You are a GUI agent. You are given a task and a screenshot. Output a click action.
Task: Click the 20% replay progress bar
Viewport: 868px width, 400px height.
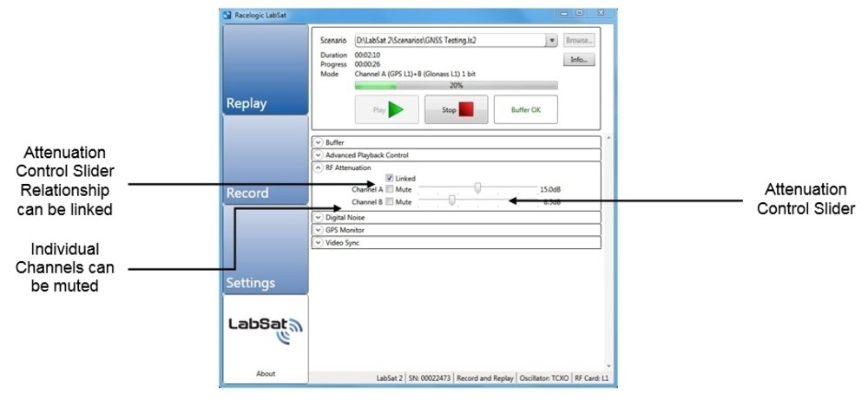[x=457, y=86]
